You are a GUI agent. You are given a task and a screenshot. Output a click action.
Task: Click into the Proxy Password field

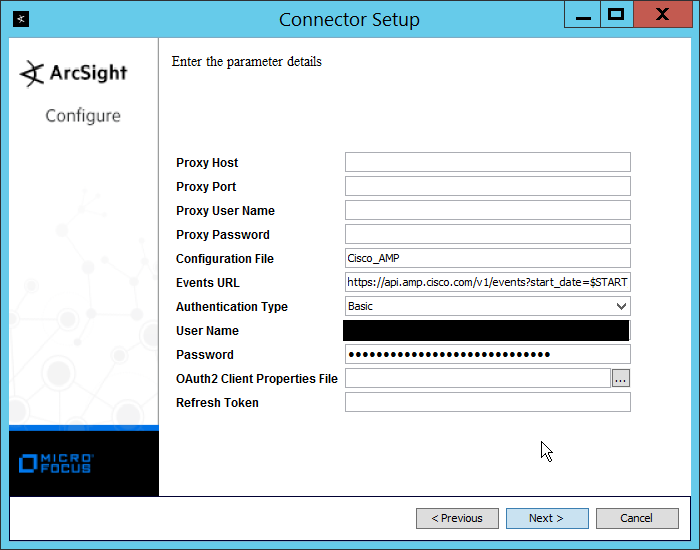[487, 234]
